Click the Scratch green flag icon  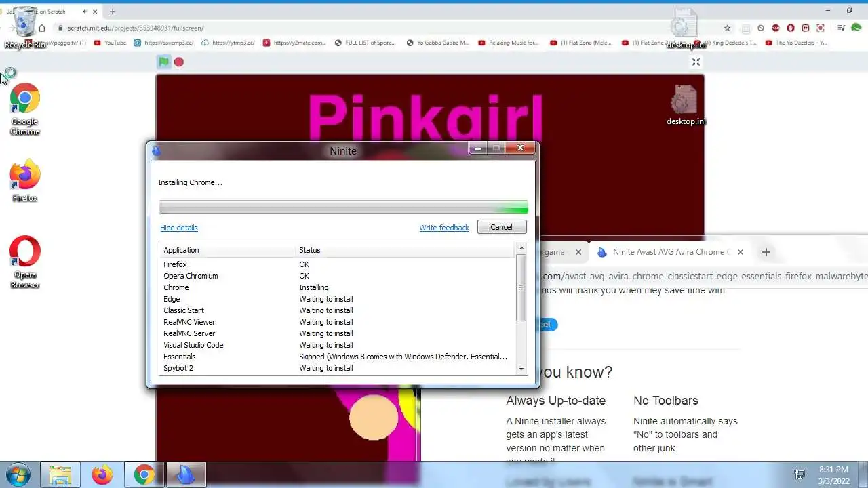coord(163,62)
